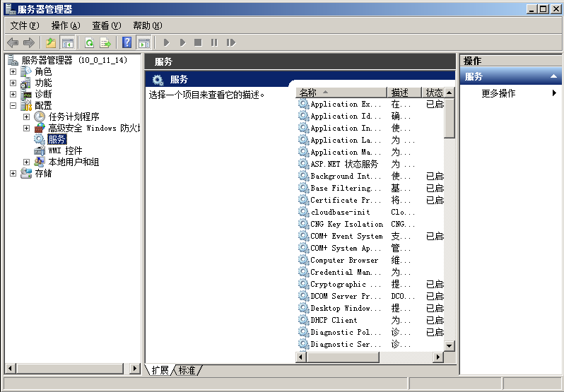This screenshot has width=564, height=392.
Task: Click the Up one level folder icon
Action: pos(51,42)
